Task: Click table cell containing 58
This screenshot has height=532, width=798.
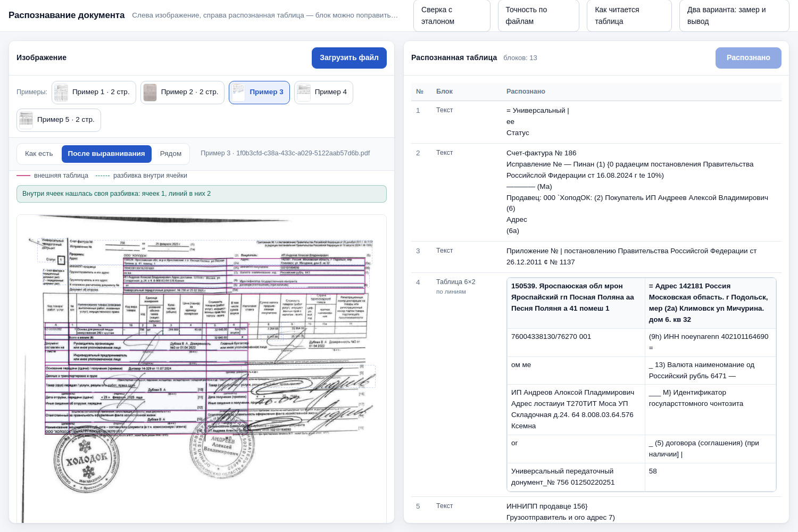Action: pos(710,477)
